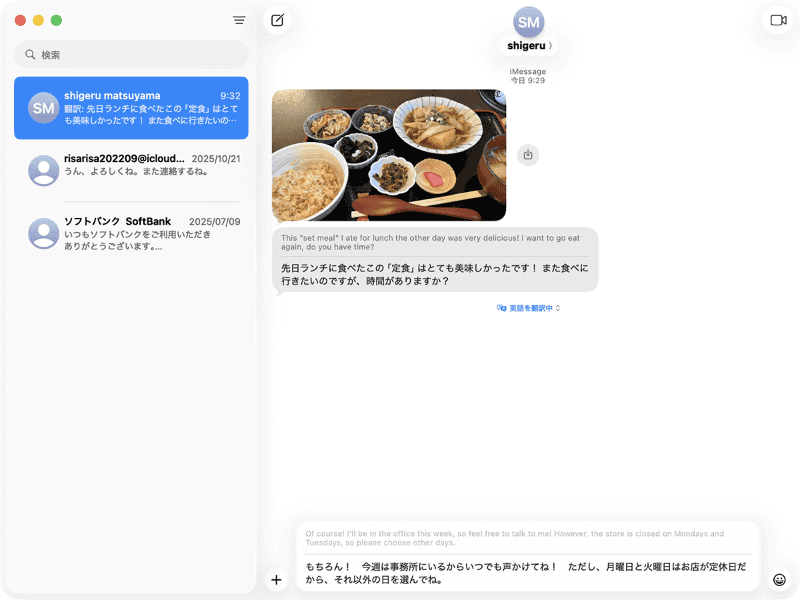
Task: Compose a new message
Action: click(x=278, y=19)
